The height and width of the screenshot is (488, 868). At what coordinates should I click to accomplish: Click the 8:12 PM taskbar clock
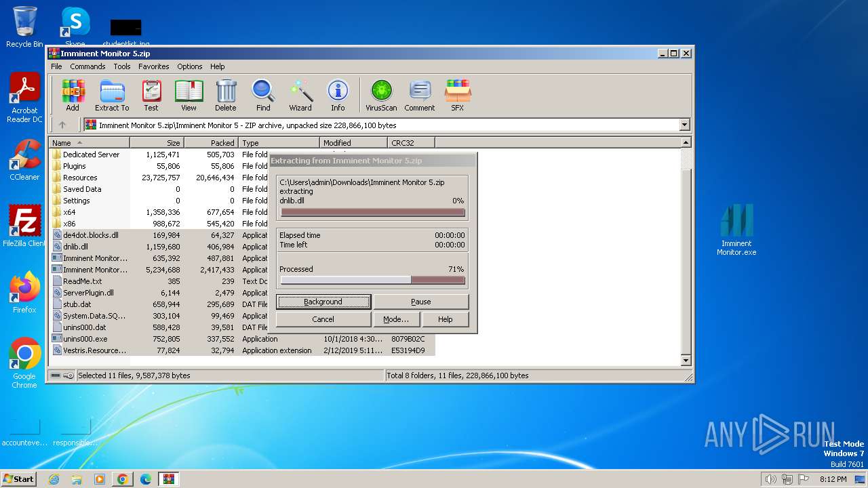click(x=833, y=479)
